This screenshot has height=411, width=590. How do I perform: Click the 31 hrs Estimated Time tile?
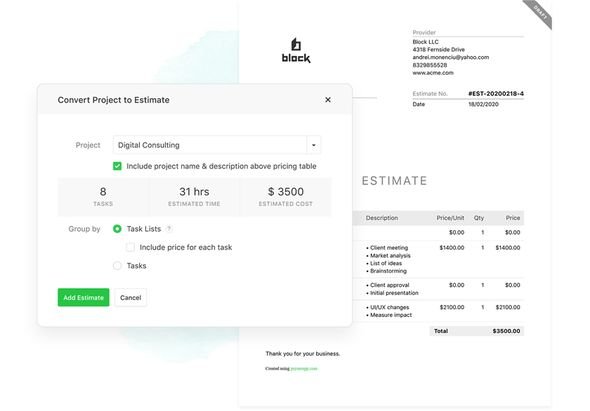tap(194, 197)
